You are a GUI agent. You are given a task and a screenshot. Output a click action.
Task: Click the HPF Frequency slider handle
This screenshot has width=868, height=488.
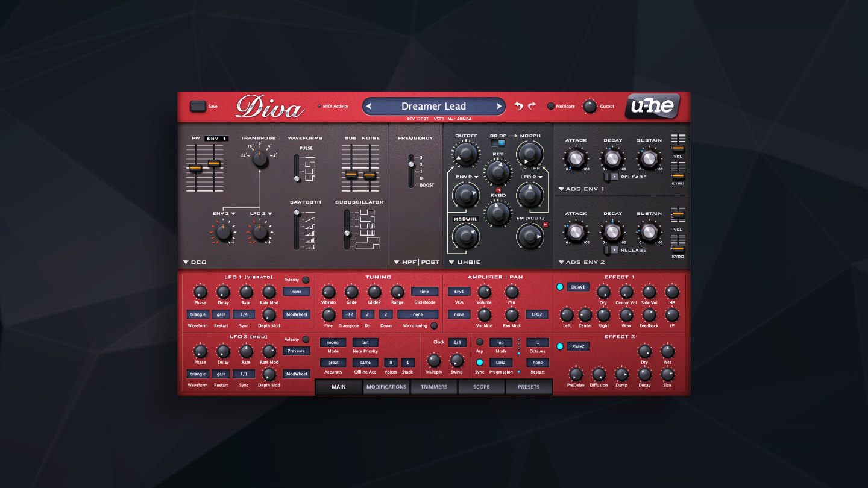(411, 163)
